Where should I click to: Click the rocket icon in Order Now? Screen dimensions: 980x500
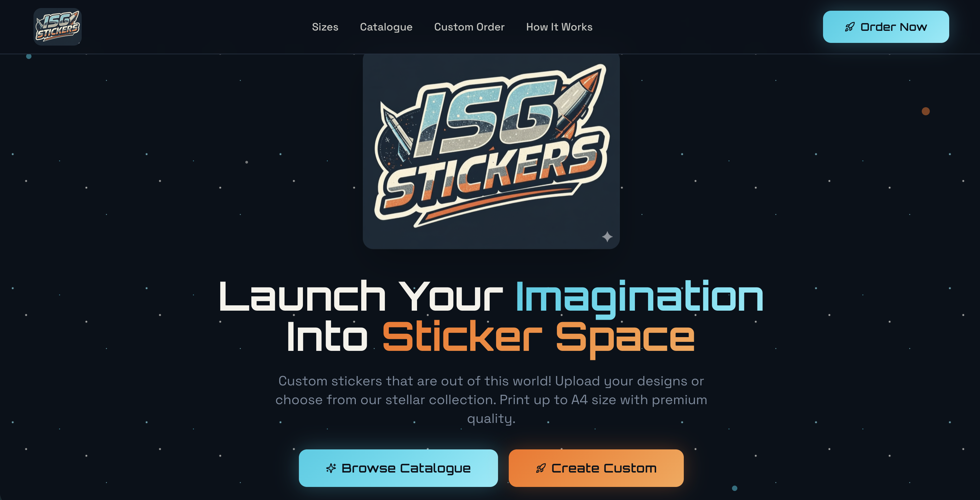pos(849,27)
